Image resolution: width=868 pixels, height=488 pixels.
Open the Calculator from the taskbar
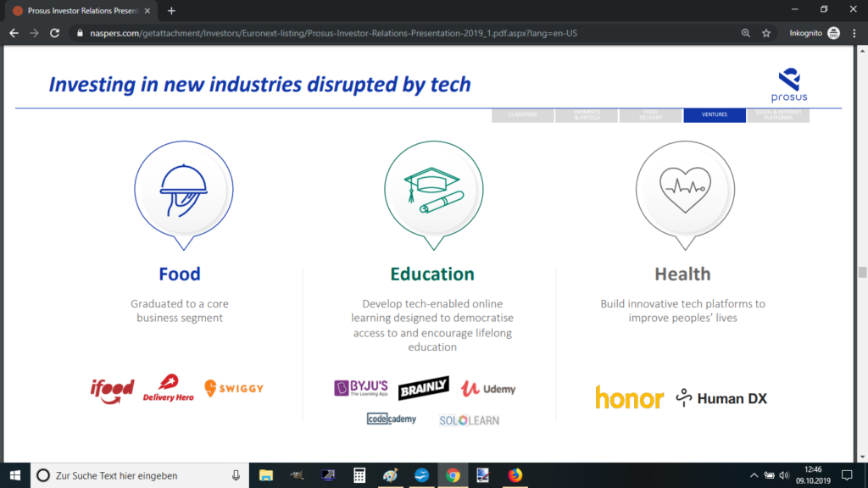pyautogui.click(x=359, y=475)
